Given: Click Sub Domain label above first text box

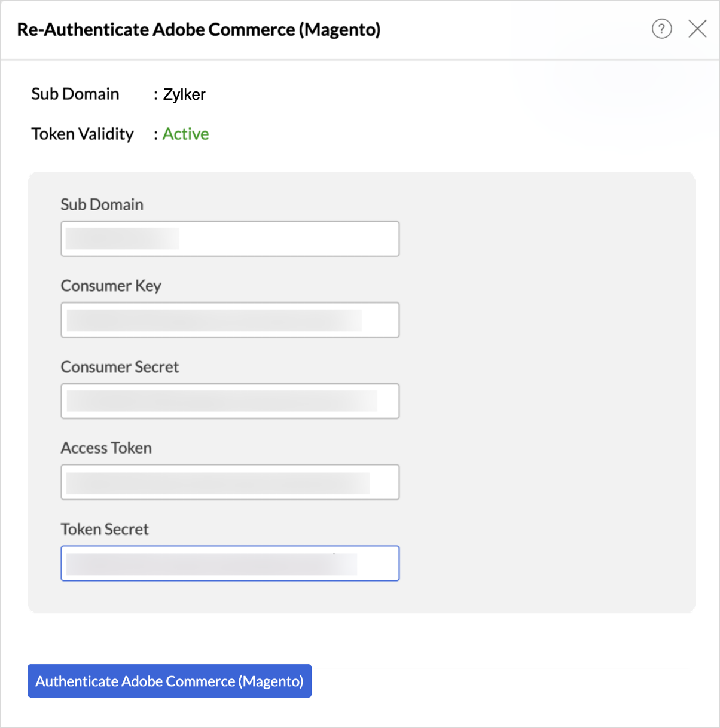Looking at the screenshot, I should pyautogui.click(x=102, y=204).
